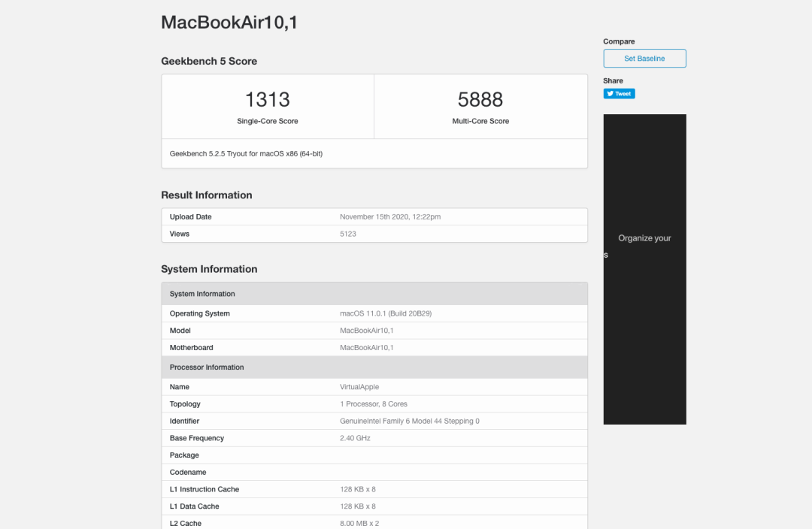Select the macOS 11.0.1 (Build 20B29) value
This screenshot has width=812, height=529.
pyautogui.click(x=386, y=313)
